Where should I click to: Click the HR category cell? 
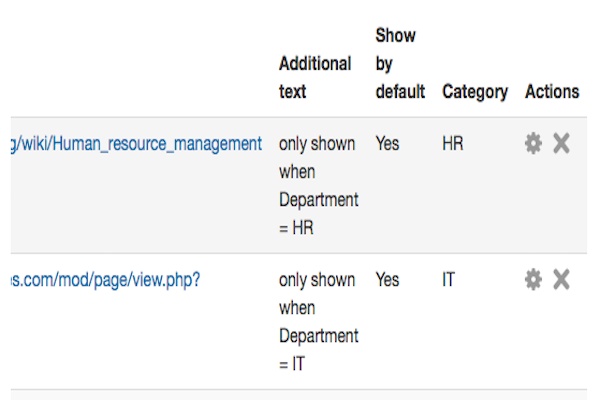[x=453, y=144]
